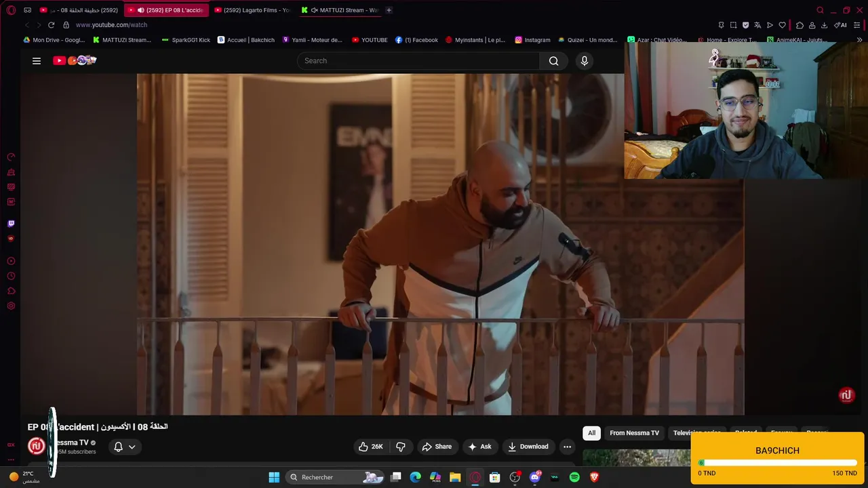Image resolution: width=868 pixels, height=488 pixels.
Task: Go back to previous page arrow
Action: coord(27,25)
